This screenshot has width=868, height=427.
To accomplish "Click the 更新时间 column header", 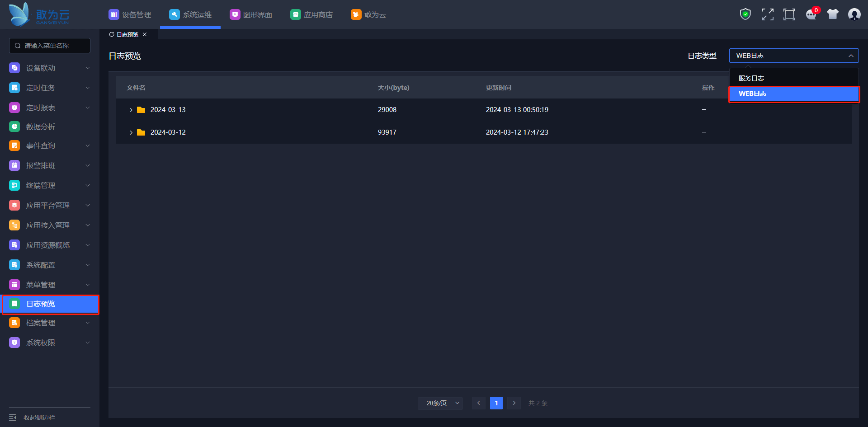I will (499, 88).
